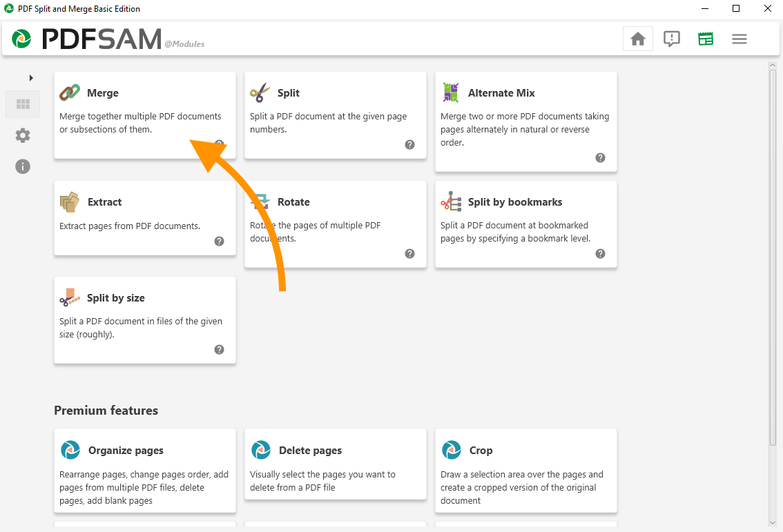This screenshot has width=783, height=532.
Task: Open the news panel speech-bubble icon
Action: tap(671, 39)
